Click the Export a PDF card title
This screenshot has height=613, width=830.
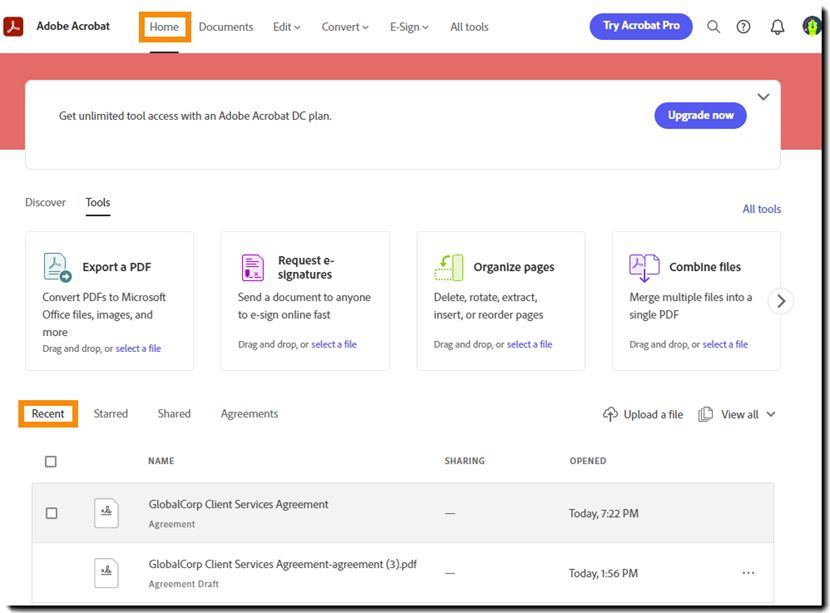(117, 267)
